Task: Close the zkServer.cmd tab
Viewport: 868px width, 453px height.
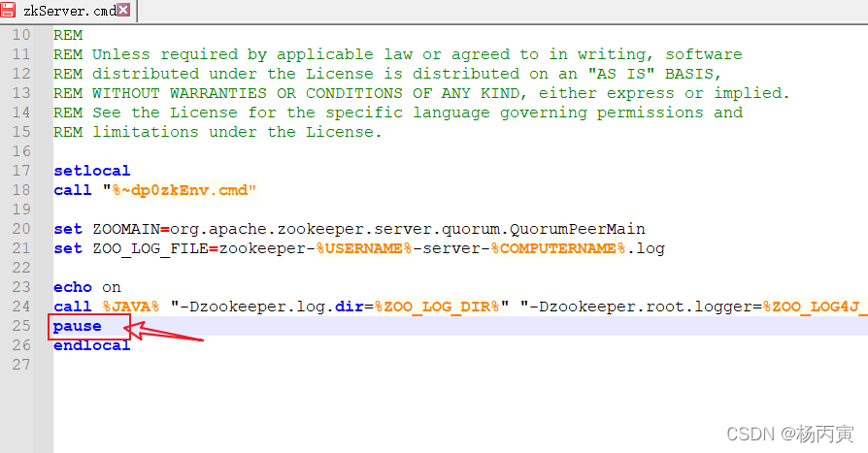Action: click(124, 10)
